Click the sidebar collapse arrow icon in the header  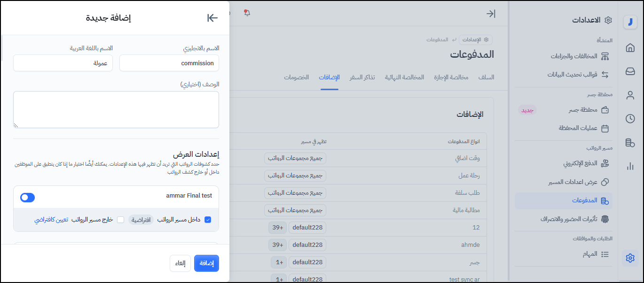point(491,14)
